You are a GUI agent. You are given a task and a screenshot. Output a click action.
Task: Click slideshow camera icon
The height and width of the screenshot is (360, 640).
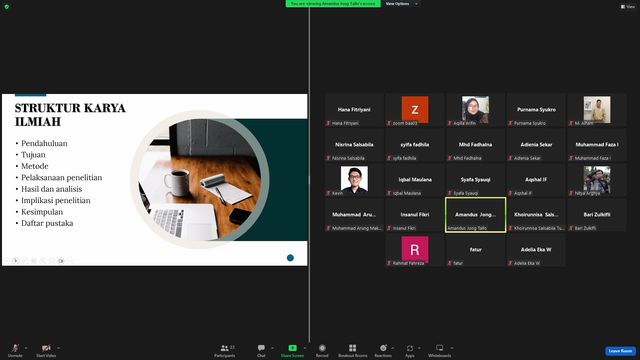(x=61, y=260)
